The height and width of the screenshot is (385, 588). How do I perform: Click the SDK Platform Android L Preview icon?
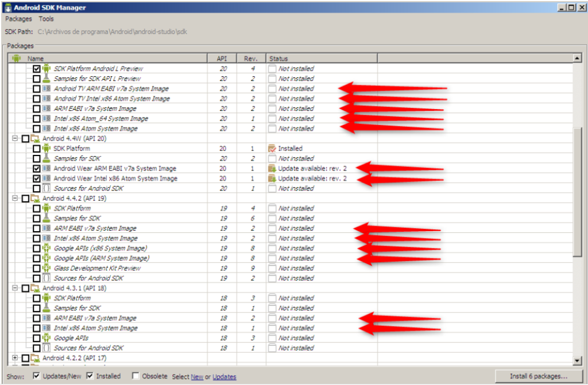(x=46, y=68)
